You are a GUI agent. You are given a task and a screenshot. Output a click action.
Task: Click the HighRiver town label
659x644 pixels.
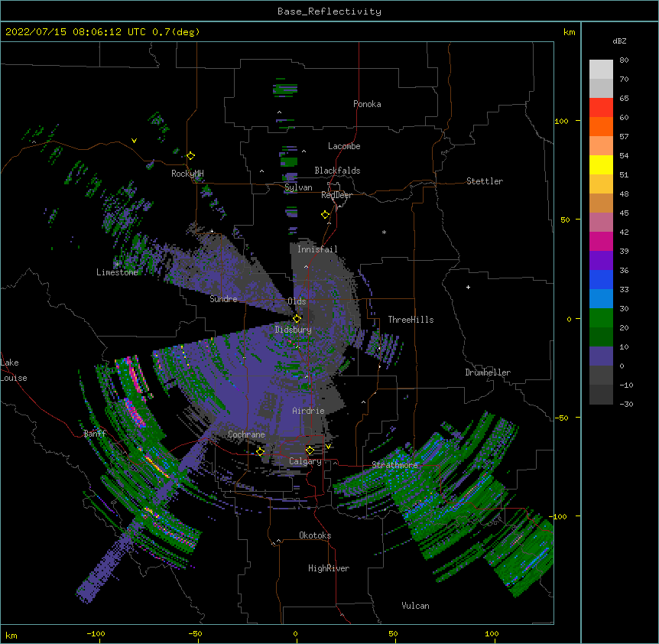(329, 568)
